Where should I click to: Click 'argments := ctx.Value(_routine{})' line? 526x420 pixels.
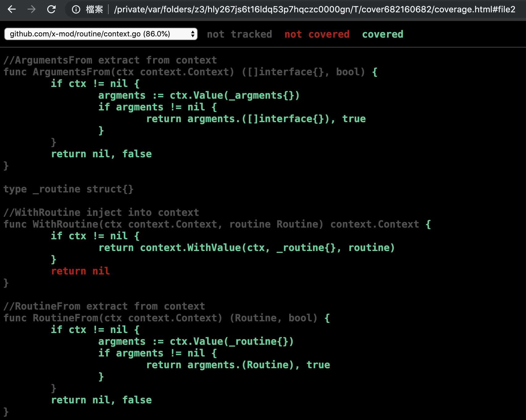click(196, 341)
